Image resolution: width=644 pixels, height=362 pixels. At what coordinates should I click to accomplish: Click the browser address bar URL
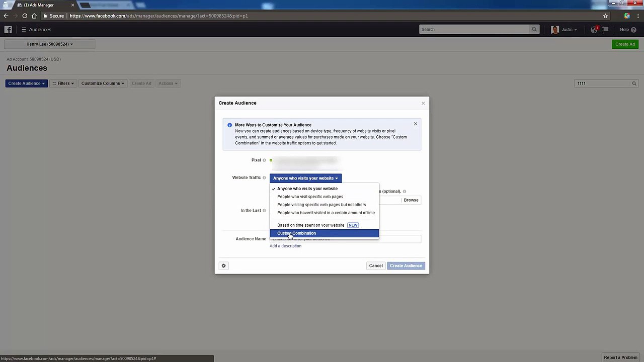(x=158, y=16)
